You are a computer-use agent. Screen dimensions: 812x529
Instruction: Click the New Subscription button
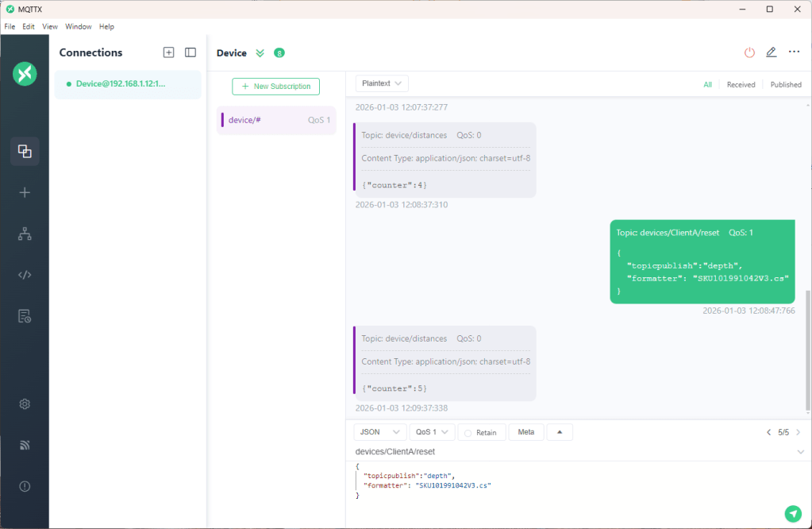point(275,86)
